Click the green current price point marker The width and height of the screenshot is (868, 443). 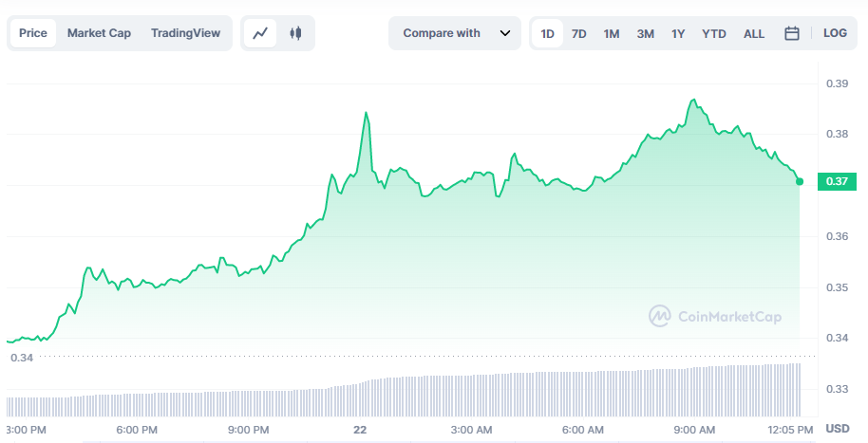coord(800,181)
